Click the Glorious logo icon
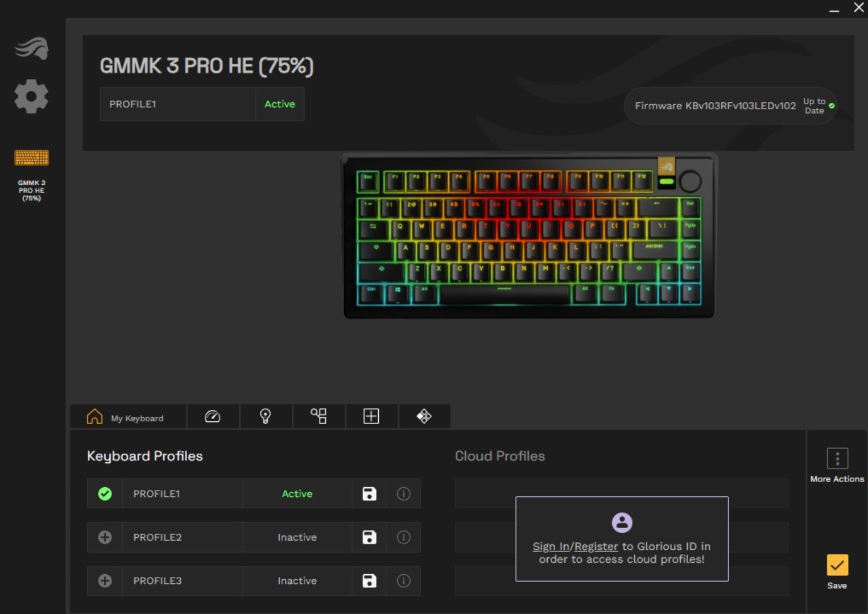 pyautogui.click(x=31, y=48)
